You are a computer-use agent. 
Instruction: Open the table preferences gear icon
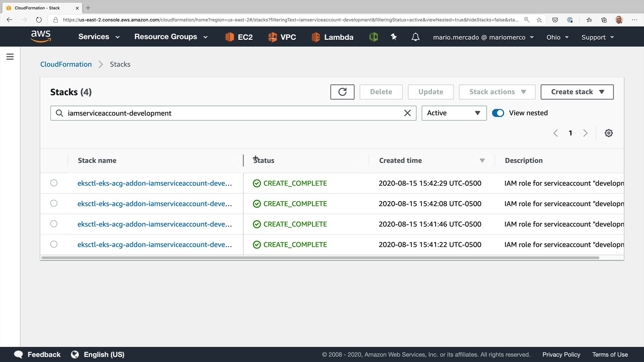[x=608, y=133]
